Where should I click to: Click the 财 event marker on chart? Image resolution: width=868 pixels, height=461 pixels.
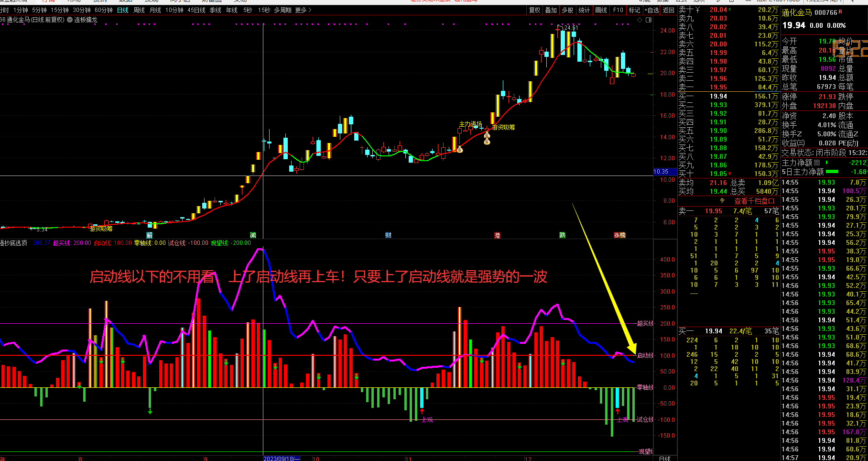click(388, 235)
